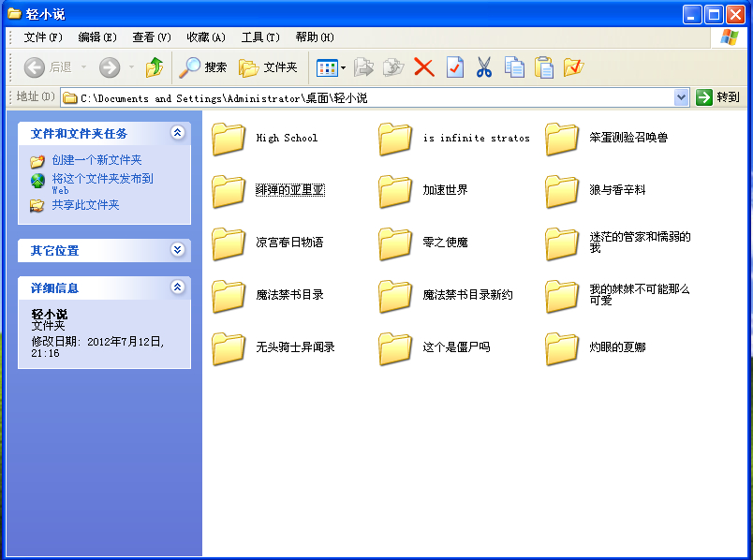Open the 收藏(A) menu
753x560 pixels.
point(206,37)
